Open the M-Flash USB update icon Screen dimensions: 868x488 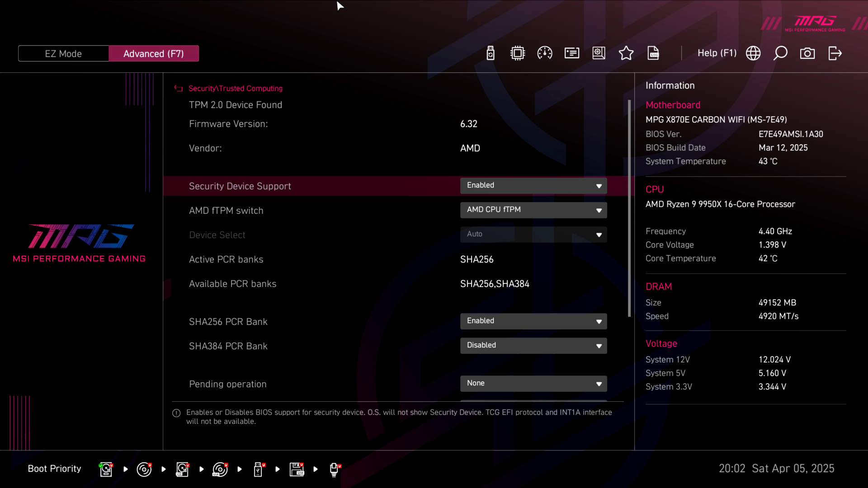pyautogui.click(x=491, y=53)
